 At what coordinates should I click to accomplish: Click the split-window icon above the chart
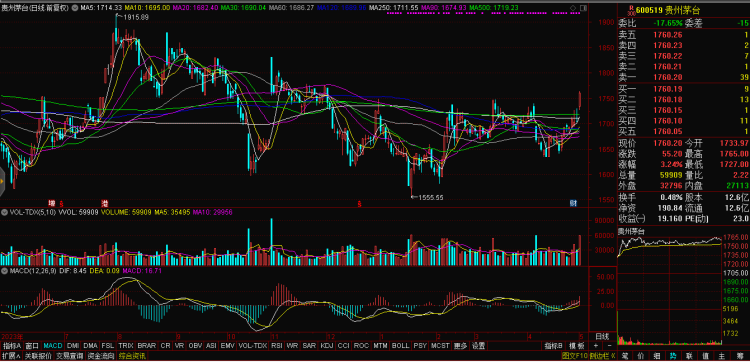click(583, 8)
